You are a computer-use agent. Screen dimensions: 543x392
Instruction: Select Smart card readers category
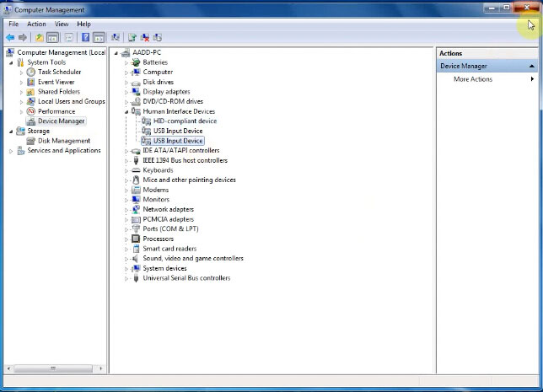(x=169, y=249)
